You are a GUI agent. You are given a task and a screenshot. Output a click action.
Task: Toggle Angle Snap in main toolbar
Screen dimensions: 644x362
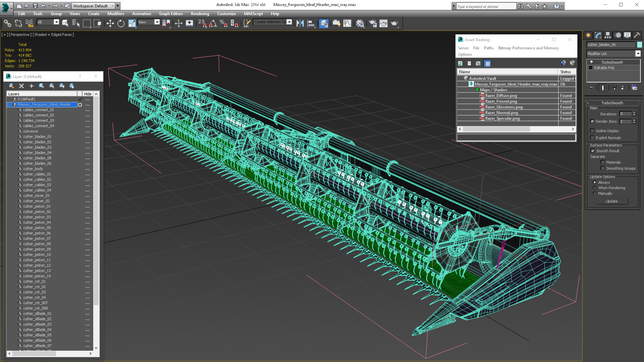(x=213, y=23)
